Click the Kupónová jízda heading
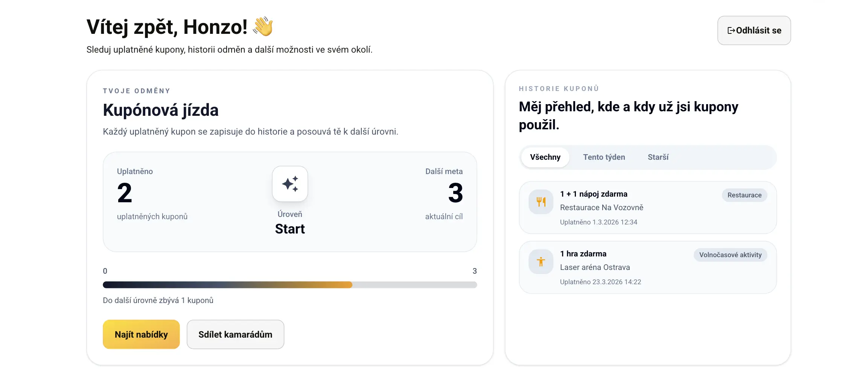Screen dimensions: 868x391 161,110
